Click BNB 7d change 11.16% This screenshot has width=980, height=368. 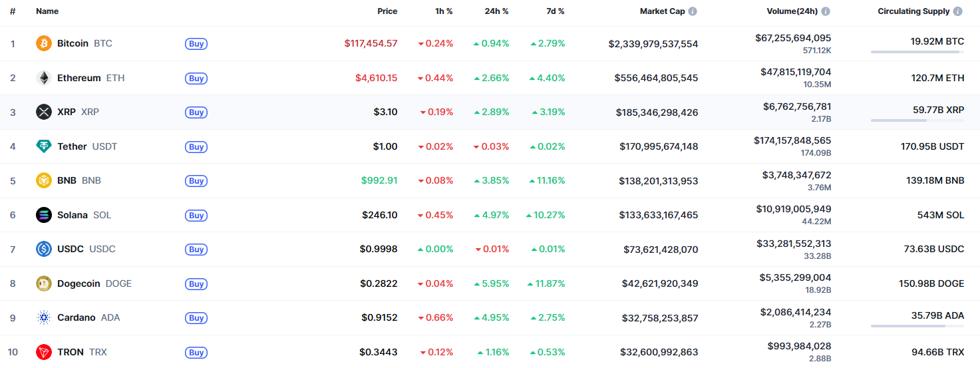point(547,180)
